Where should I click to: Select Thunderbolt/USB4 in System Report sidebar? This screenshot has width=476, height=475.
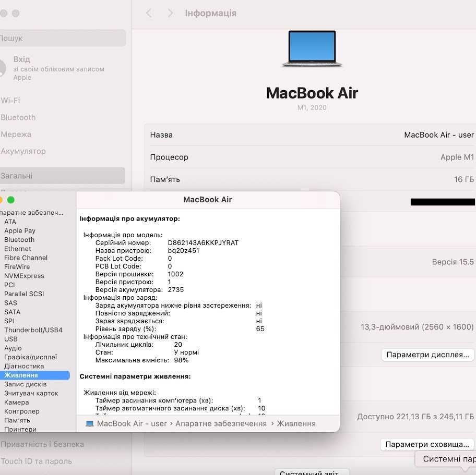tap(33, 330)
